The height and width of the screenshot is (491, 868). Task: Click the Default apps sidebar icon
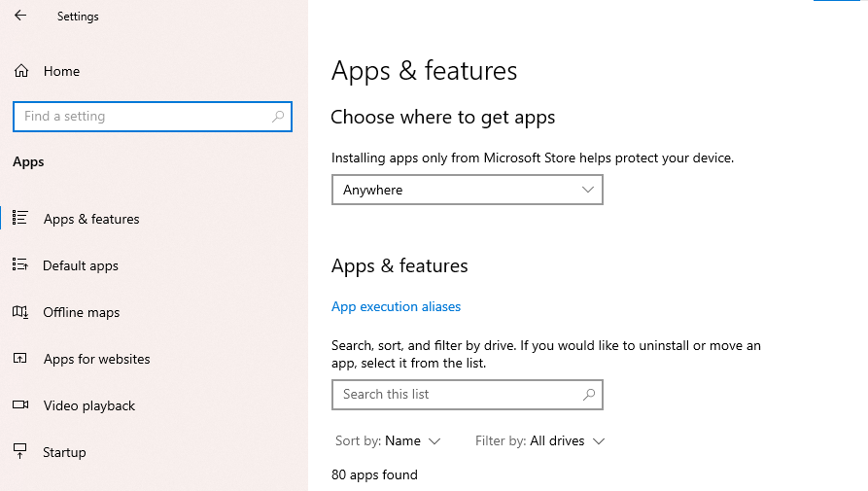pos(19,265)
